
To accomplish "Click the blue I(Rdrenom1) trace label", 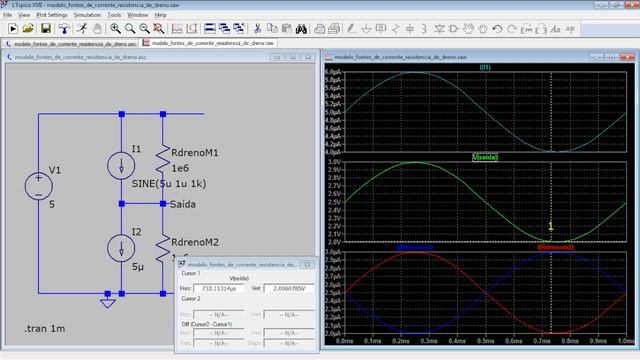I will tap(415, 247).
